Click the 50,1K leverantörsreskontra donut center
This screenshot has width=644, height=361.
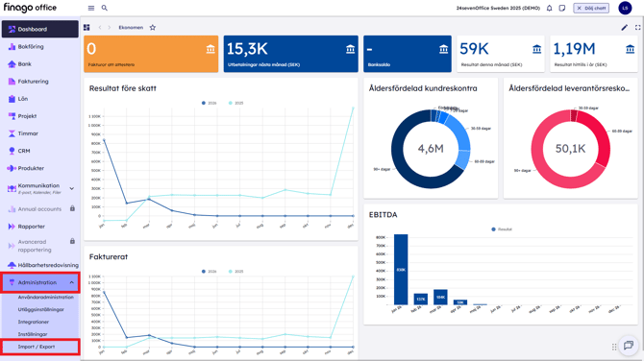tap(570, 149)
